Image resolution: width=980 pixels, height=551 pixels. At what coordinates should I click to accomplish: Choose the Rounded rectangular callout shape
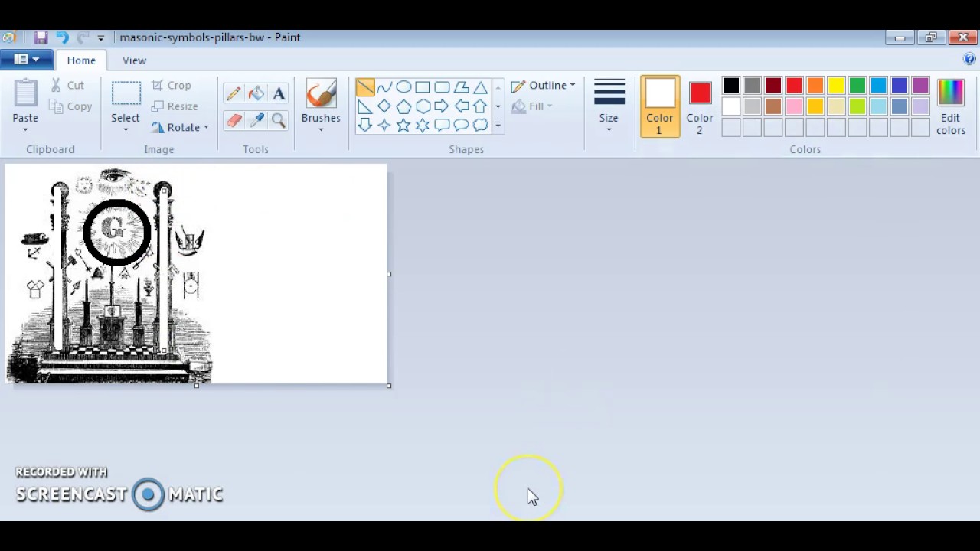point(442,126)
